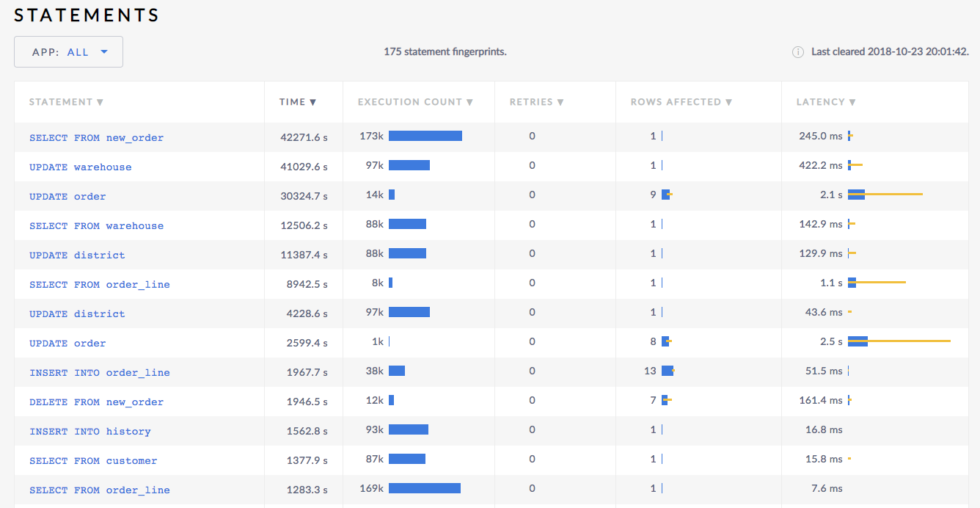Image resolution: width=980 pixels, height=508 pixels.
Task: Open INSERT INTO order_line statement
Action: point(99,373)
